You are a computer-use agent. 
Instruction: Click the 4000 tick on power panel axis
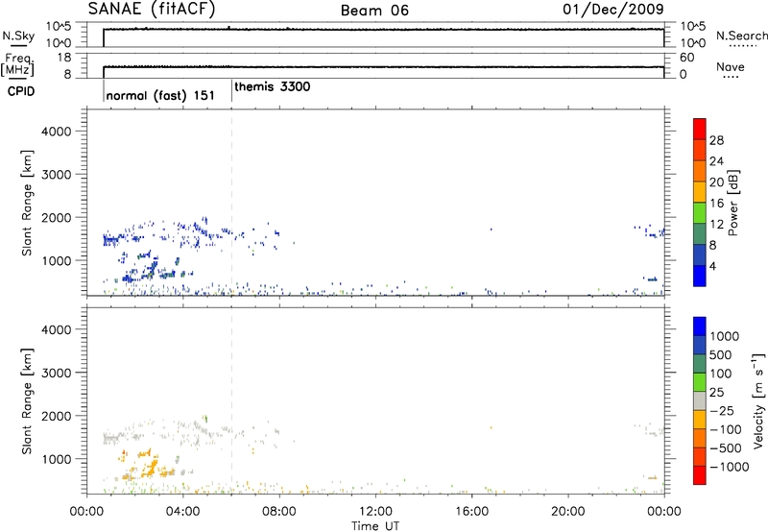[x=57, y=132]
